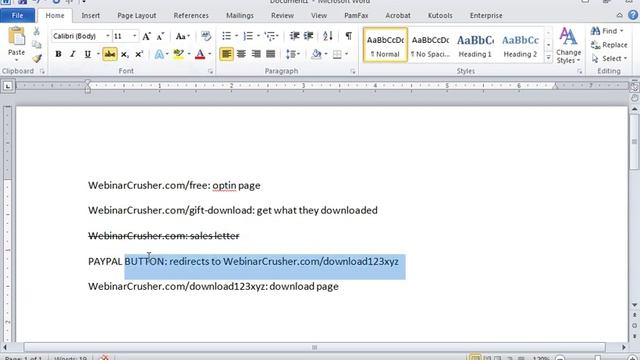Click the Paste clipboard icon
Image resolution: width=640 pixels, height=360 pixels.
pos(16,36)
